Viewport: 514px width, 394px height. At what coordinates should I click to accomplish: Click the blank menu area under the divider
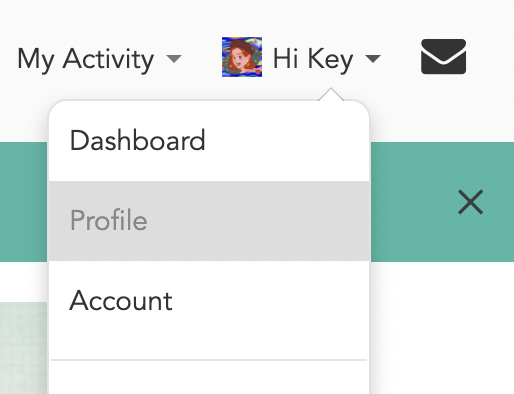click(209, 378)
